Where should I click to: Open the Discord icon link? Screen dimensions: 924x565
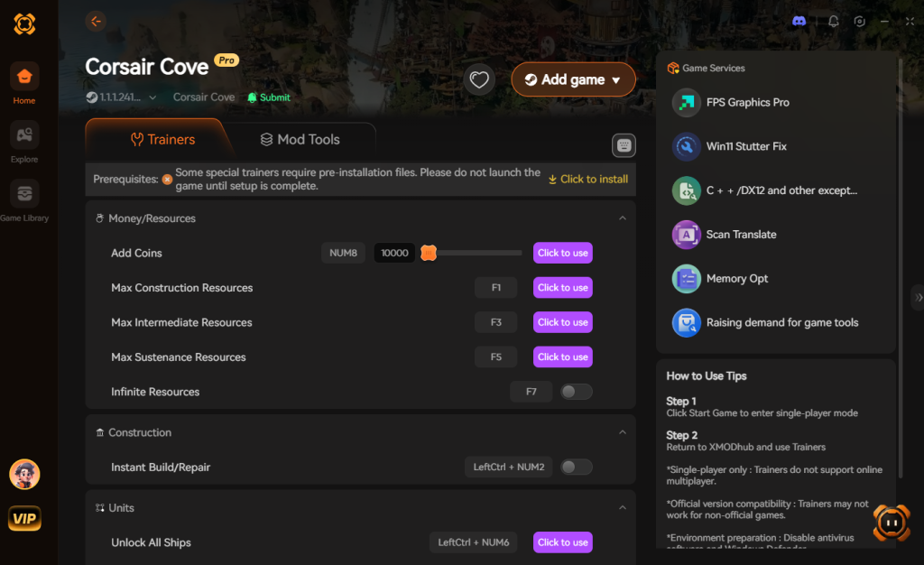pyautogui.click(x=799, y=21)
